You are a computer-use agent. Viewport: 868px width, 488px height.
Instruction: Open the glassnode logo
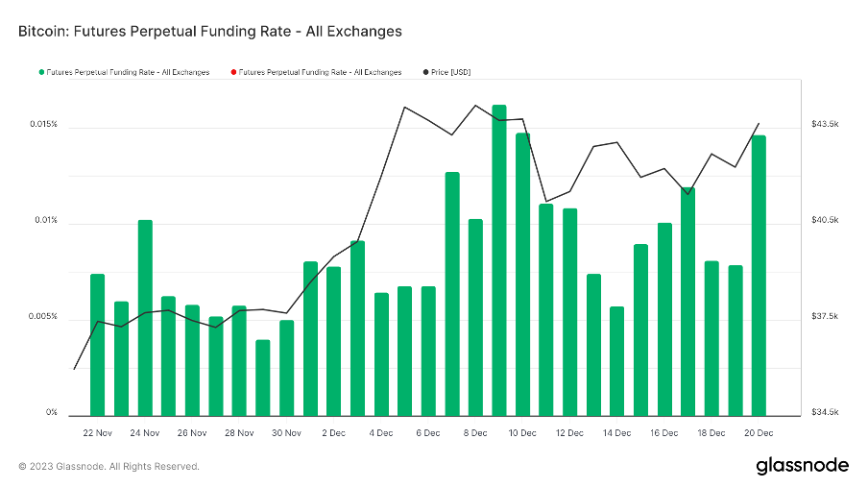tap(803, 466)
